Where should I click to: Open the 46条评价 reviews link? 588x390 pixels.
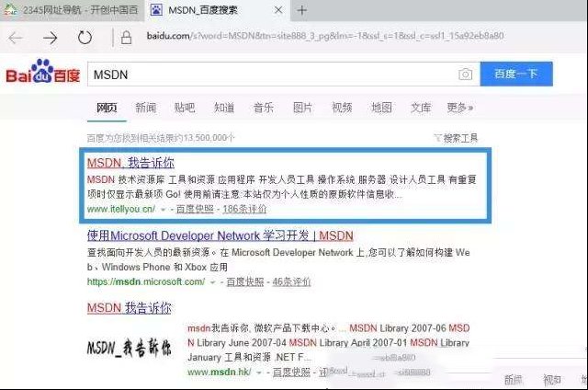291,281
